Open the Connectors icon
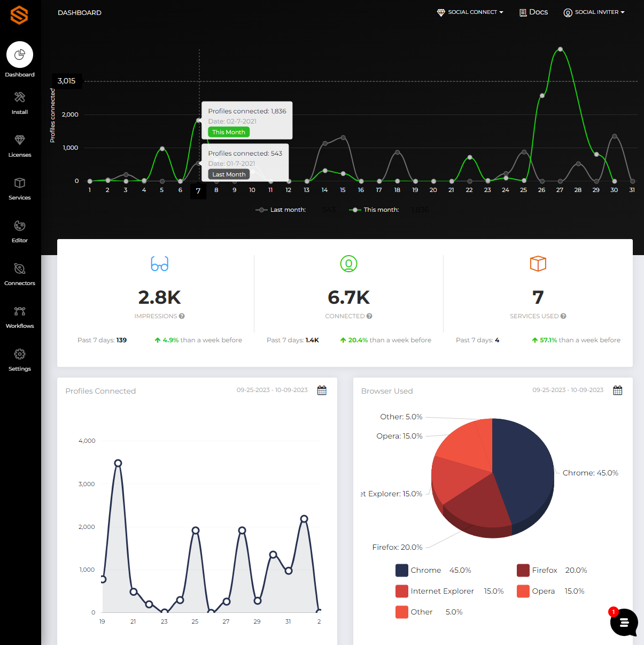 20,268
